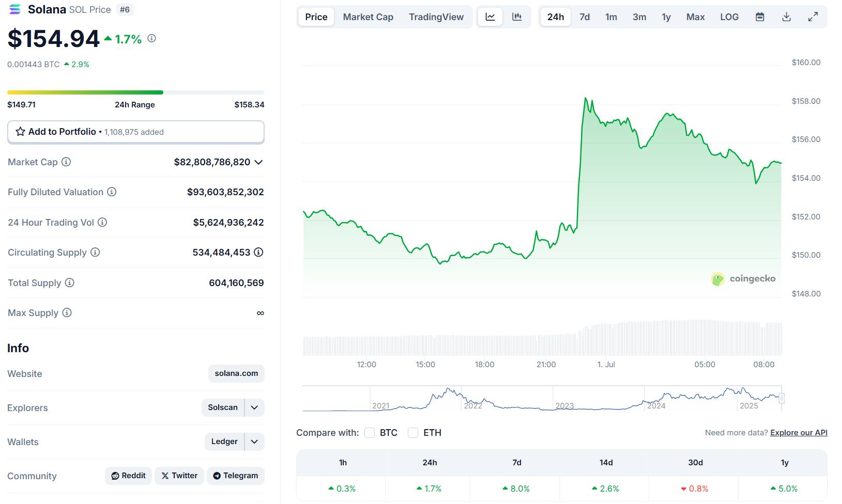Select the 3m time range
842x504 pixels.
[639, 17]
